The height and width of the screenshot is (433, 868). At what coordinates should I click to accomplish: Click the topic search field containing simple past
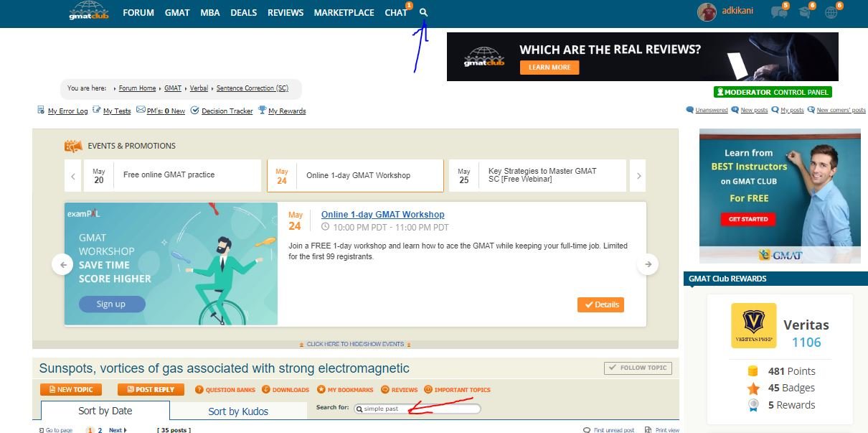[418, 409]
